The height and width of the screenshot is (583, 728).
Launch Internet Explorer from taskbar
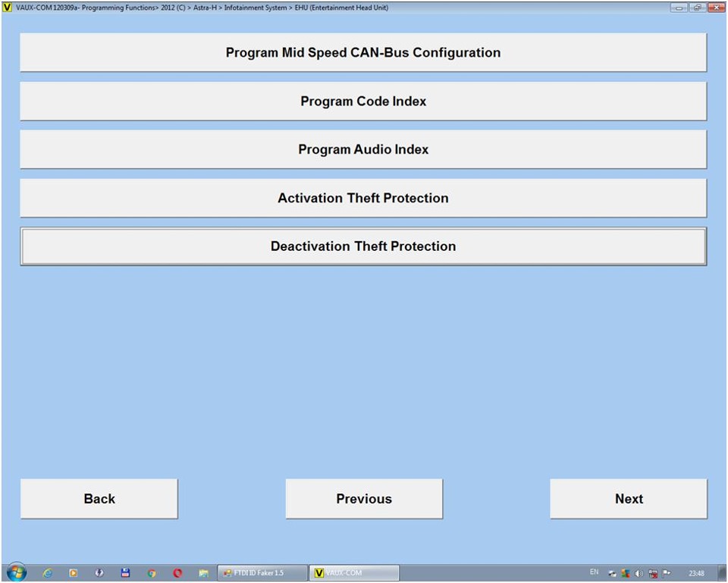(47, 573)
